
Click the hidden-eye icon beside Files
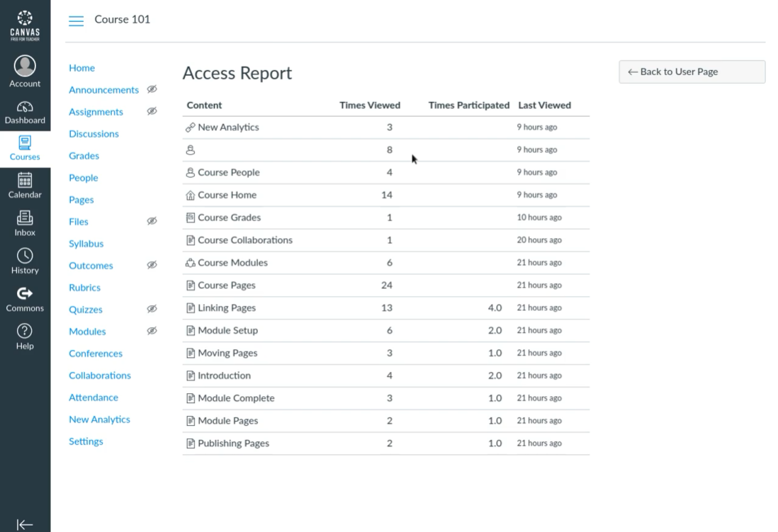pyautogui.click(x=152, y=222)
